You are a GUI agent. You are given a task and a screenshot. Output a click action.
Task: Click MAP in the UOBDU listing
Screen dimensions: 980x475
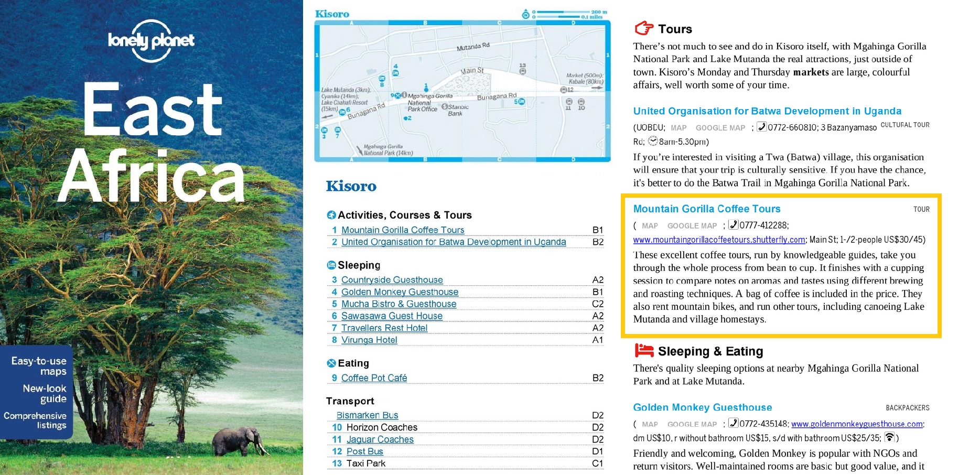(679, 127)
